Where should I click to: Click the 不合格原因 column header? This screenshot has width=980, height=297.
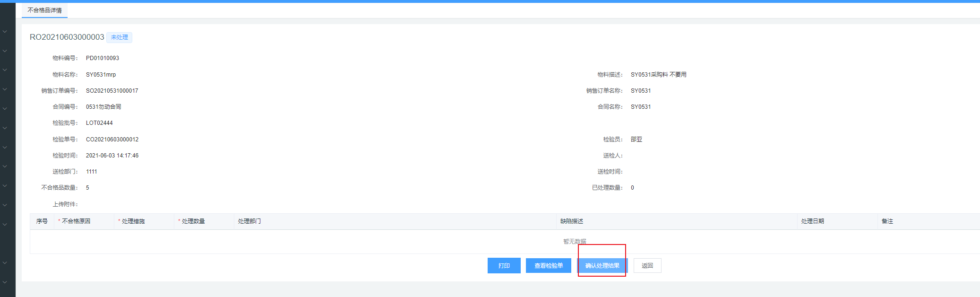pyautogui.click(x=76, y=221)
